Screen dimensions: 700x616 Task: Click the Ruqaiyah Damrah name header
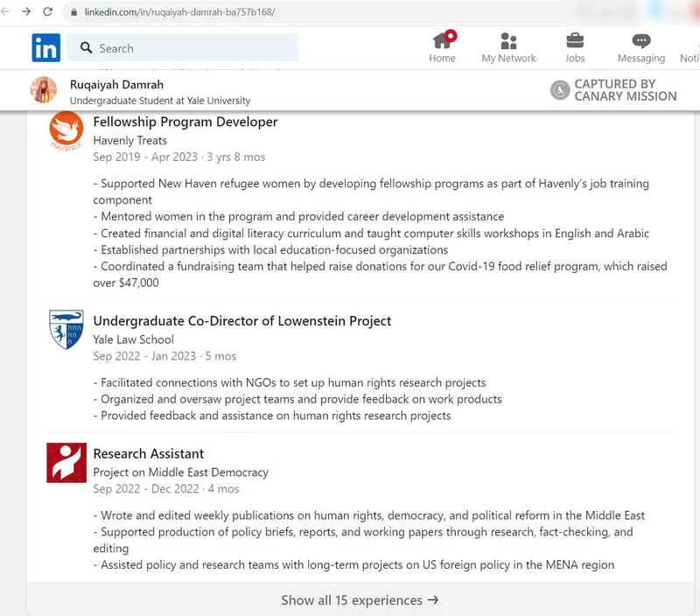tap(116, 84)
